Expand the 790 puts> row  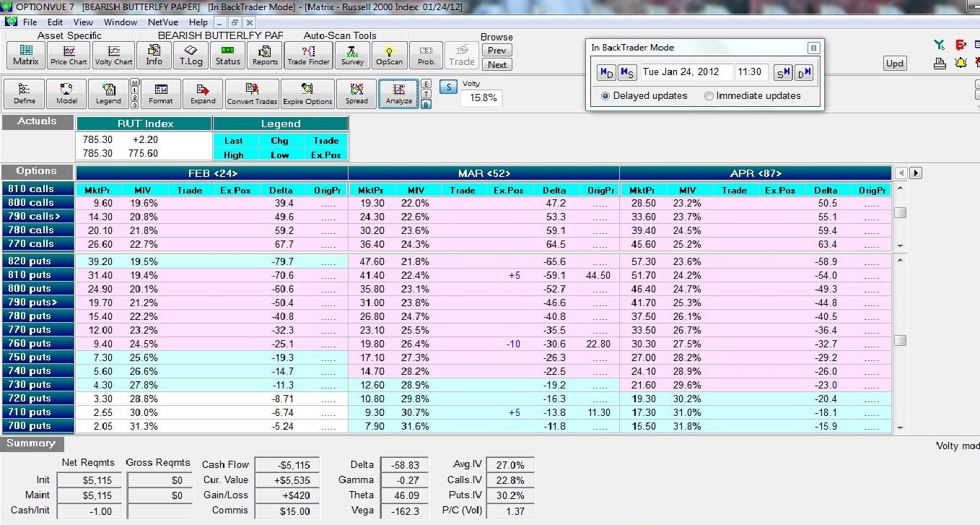[x=38, y=302]
